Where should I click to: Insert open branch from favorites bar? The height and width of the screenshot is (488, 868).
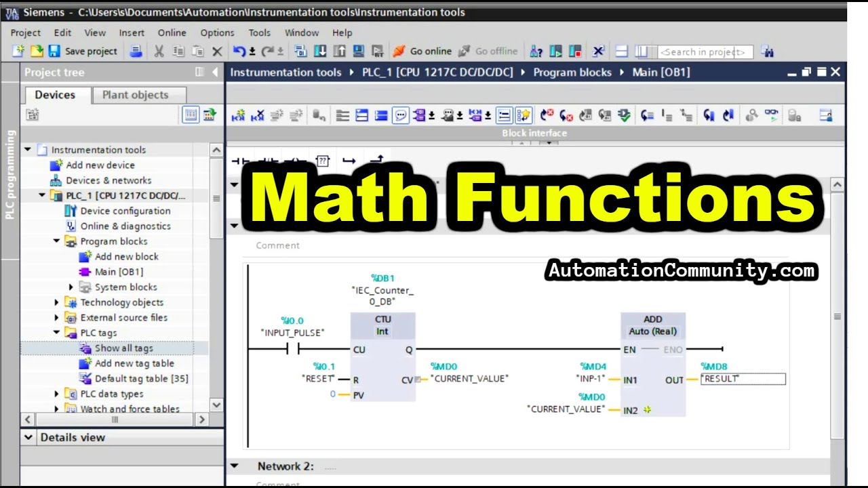click(349, 161)
